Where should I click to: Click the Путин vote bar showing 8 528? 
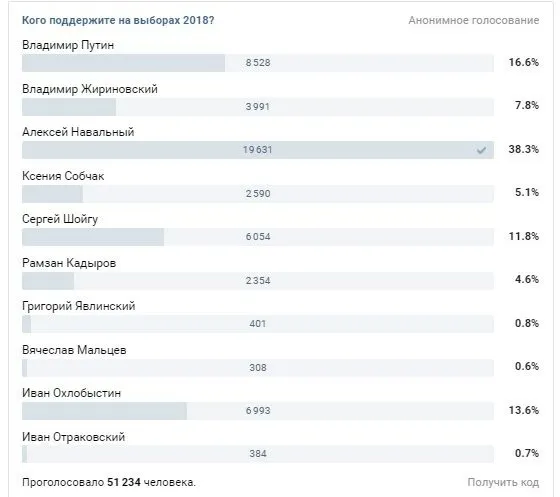pyautogui.click(x=258, y=63)
